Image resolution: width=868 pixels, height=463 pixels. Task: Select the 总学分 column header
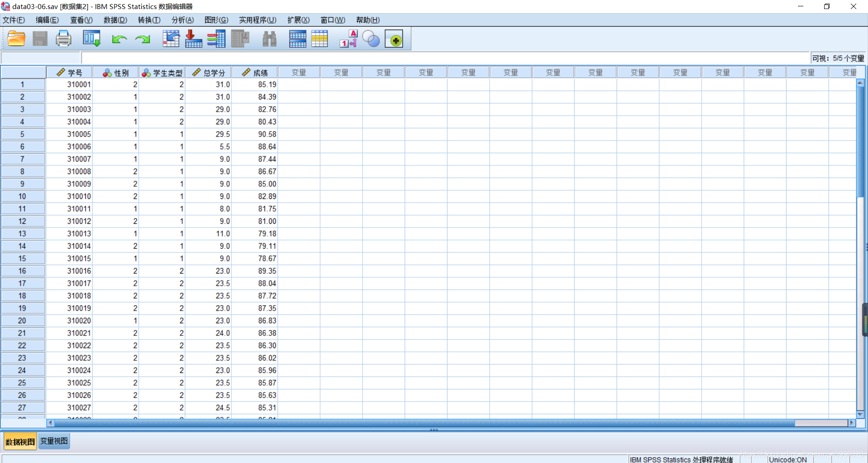pyautogui.click(x=208, y=72)
